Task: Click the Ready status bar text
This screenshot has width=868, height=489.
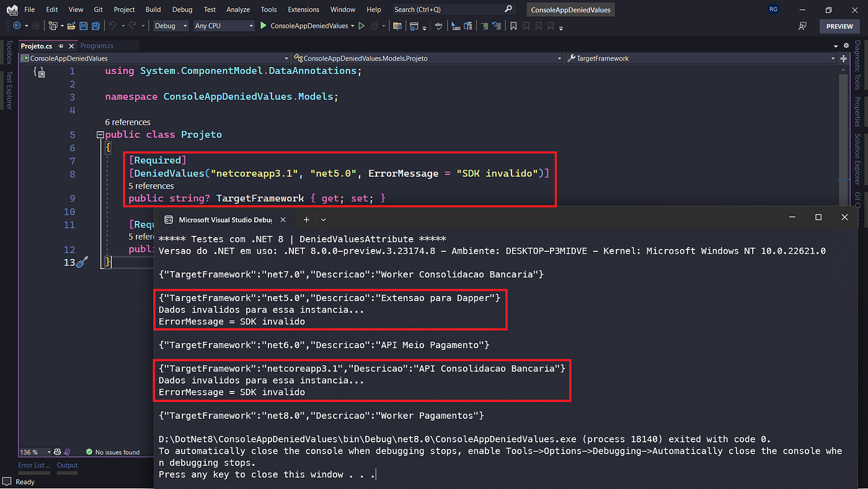Action: coord(25,482)
